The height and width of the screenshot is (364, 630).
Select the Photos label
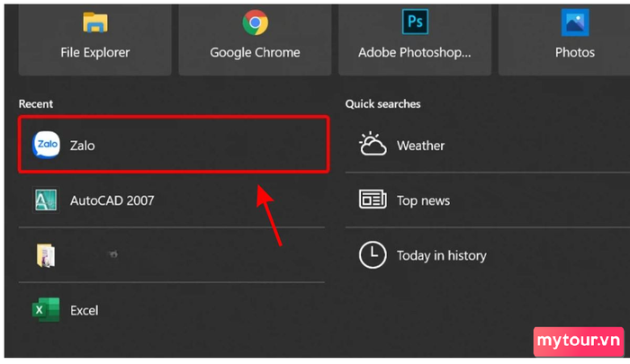tap(575, 52)
